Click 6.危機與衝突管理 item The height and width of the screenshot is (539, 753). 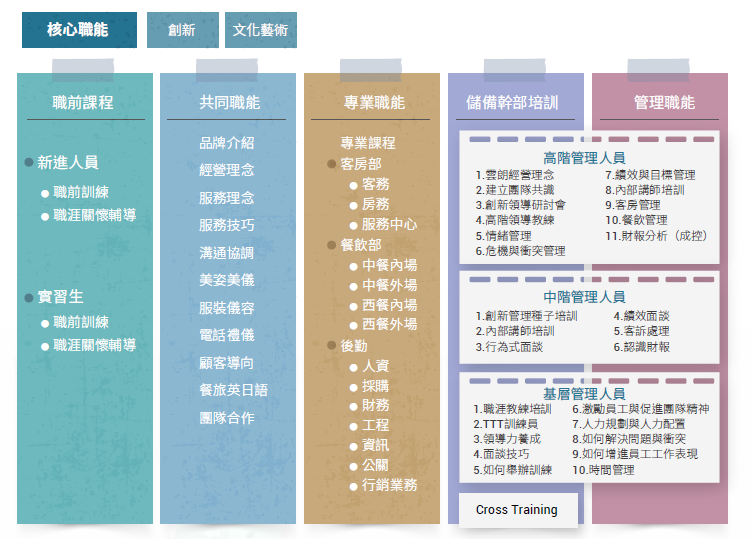[x=521, y=251]
